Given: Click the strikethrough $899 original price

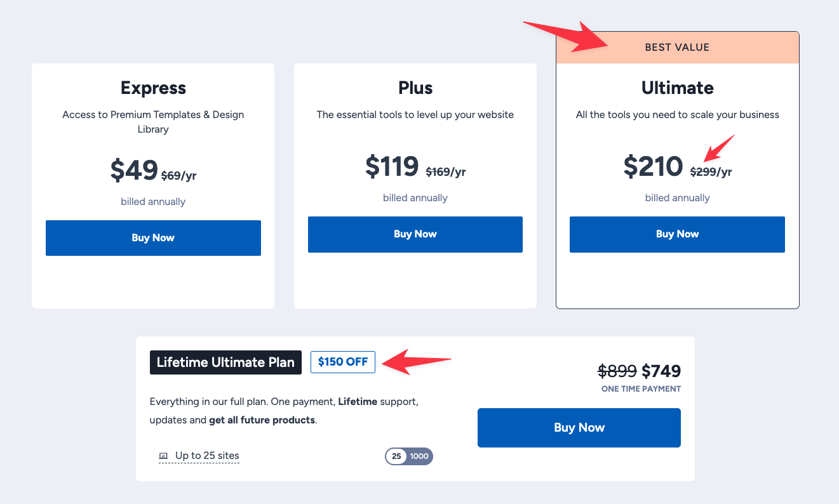Looking at the screenshot, I should (x=617, y=371).
